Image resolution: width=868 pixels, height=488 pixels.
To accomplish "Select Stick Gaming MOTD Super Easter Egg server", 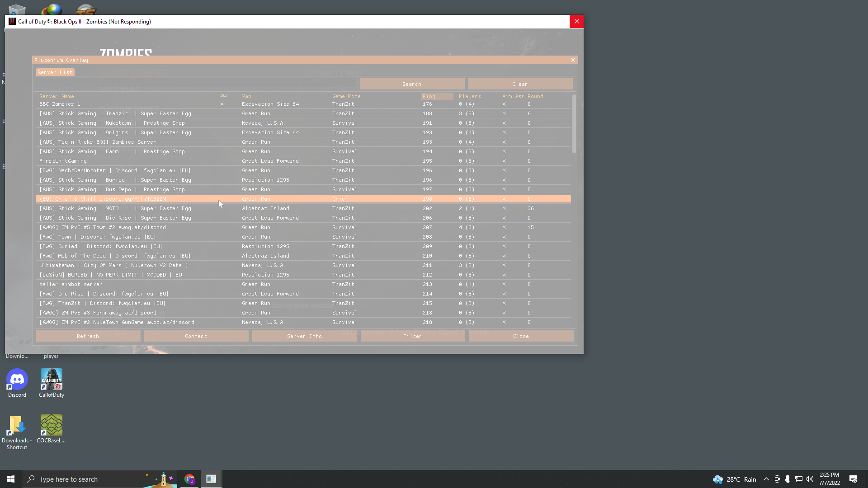I will (303, 208).
